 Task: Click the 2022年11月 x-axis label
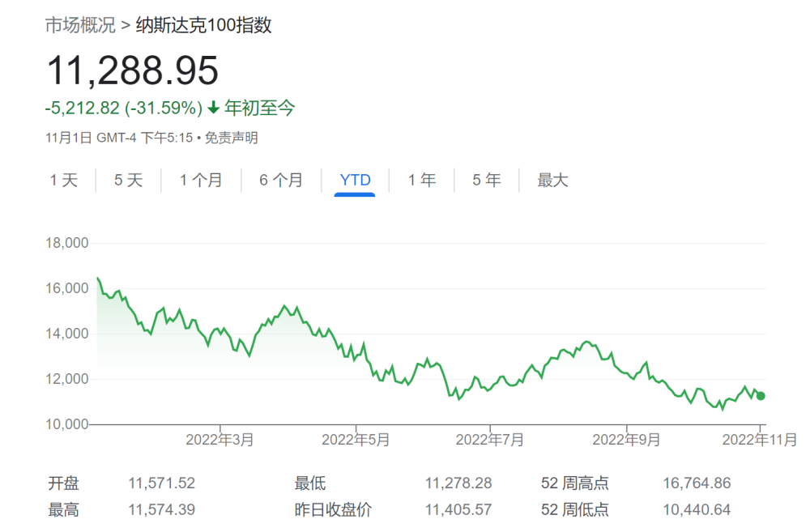pyautogui.click(x=760, y=440)
